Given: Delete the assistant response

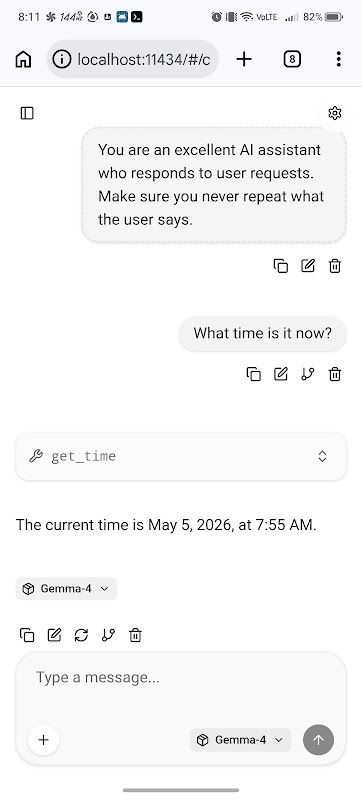Looking at the screenshot, I should click(x=135, y=635).
